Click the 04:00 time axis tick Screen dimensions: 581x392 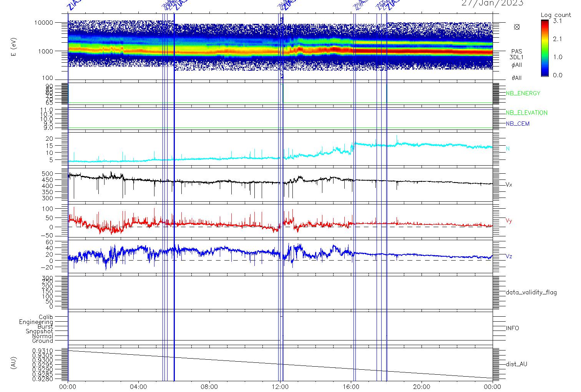[138, 387]
